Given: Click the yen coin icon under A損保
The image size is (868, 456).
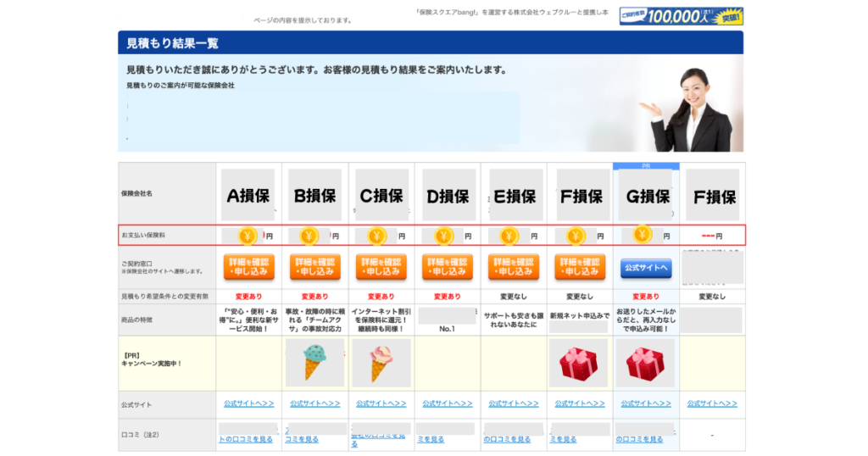Looking at the screenshot, I should [248, 236].
